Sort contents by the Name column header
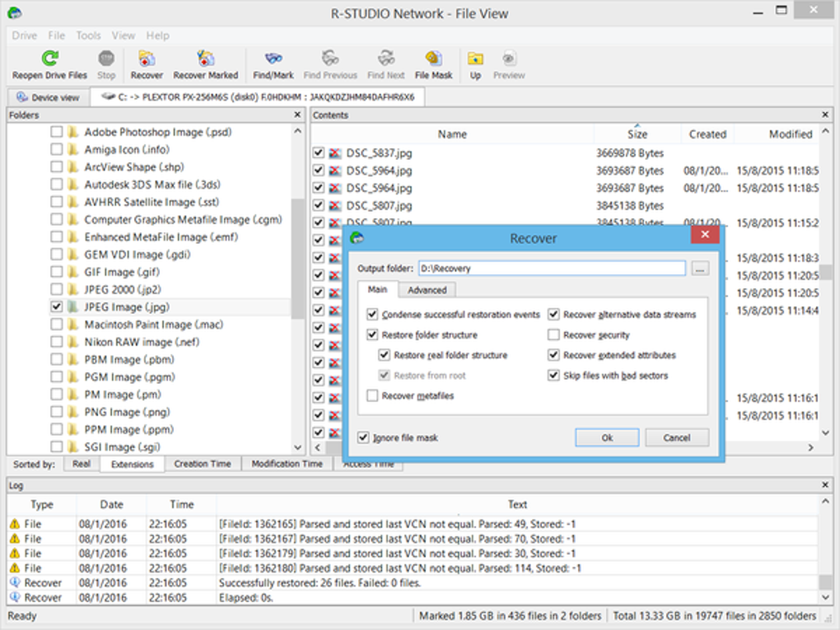 (452, 134)
